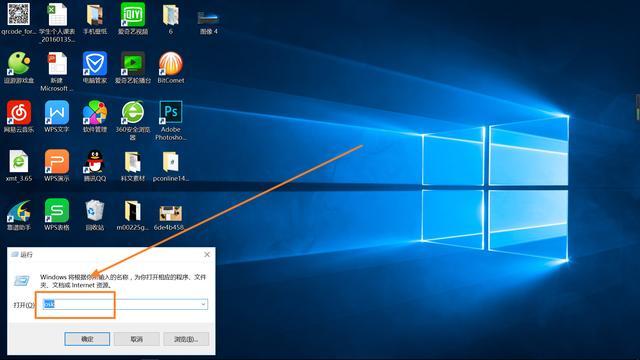Select the folder icon named 6
640x360 pixels.
click(x=171, y=15)
